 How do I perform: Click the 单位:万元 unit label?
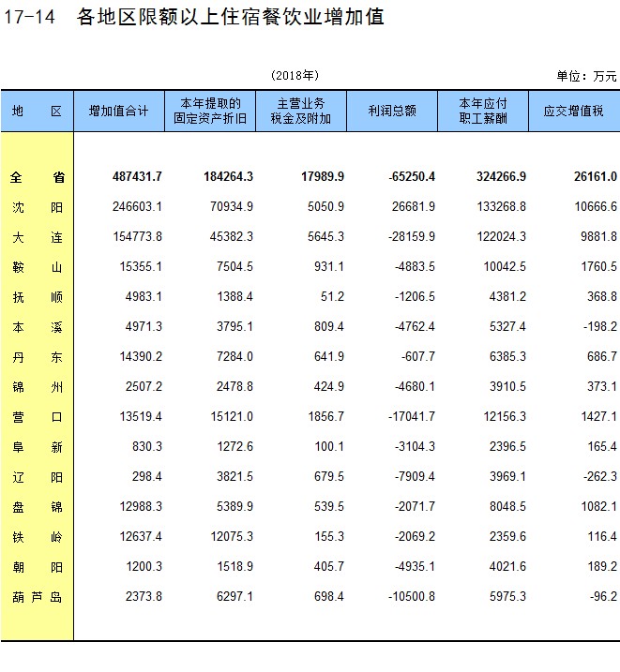[x=586, y=76]
